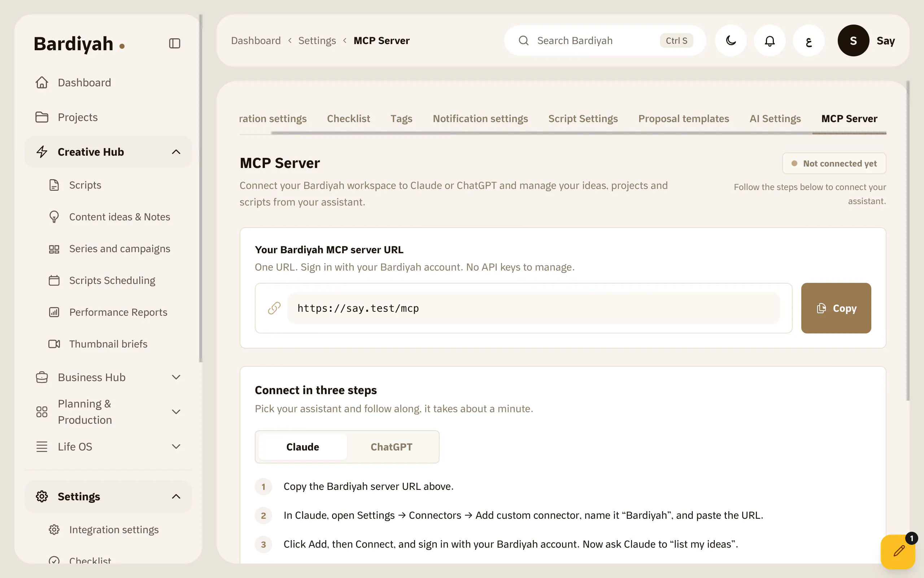The height and width of the screenshot is (578, 924).
Task: Switch language with the Arabic letter button
Action: [809, 40]
